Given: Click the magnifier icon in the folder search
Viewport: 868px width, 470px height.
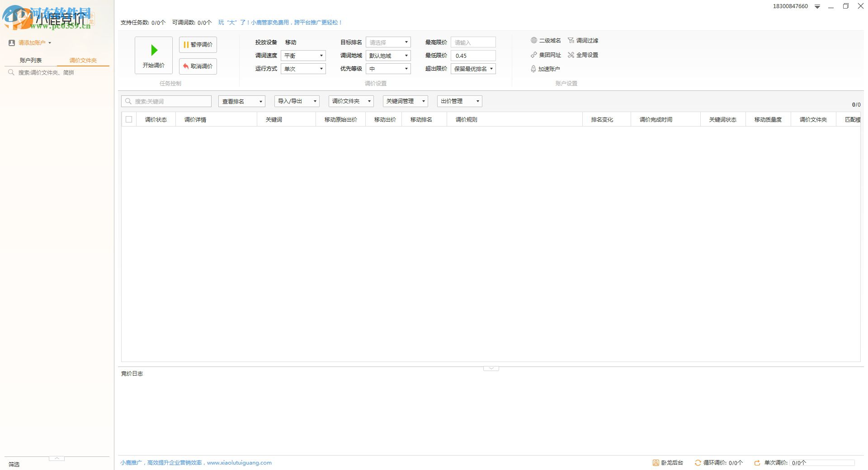Looking at the screenshot, I should click(x=11, y=72).
